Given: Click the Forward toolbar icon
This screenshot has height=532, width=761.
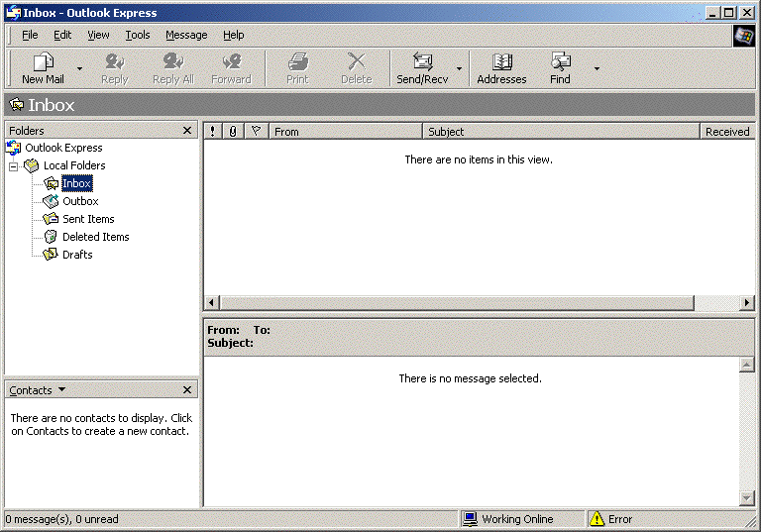Looking at the screenshot, I should pyautogui.click(x=232, y=61).
